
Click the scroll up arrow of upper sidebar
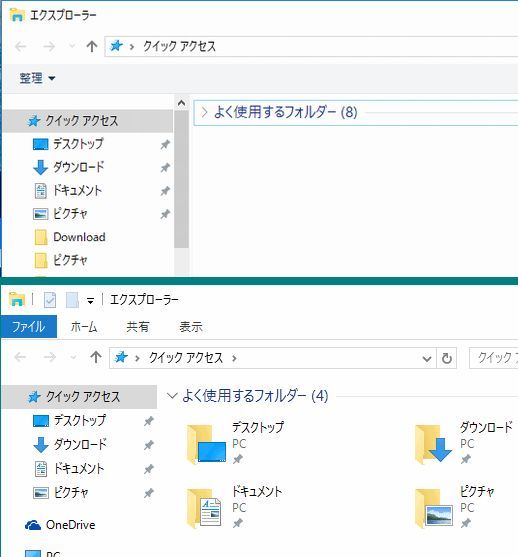(181, 103)
